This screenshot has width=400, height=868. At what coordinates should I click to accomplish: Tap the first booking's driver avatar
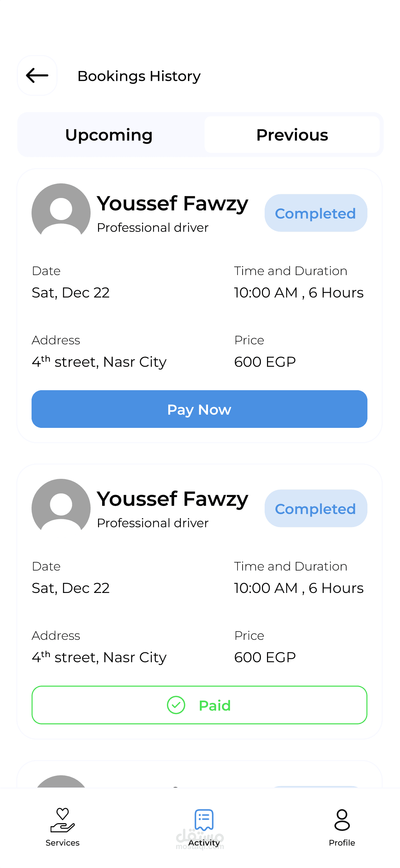pyautogui.click(x=61, y=211)
